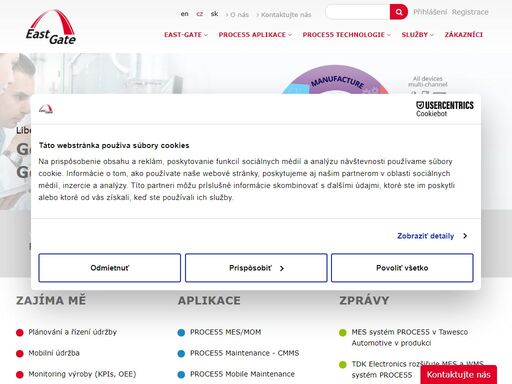The height and width of the screenshot is (384, 512).
Task: Expand the PROCESS APLIKACE menu
Action: pyautogui.click(x=255, y=35)
